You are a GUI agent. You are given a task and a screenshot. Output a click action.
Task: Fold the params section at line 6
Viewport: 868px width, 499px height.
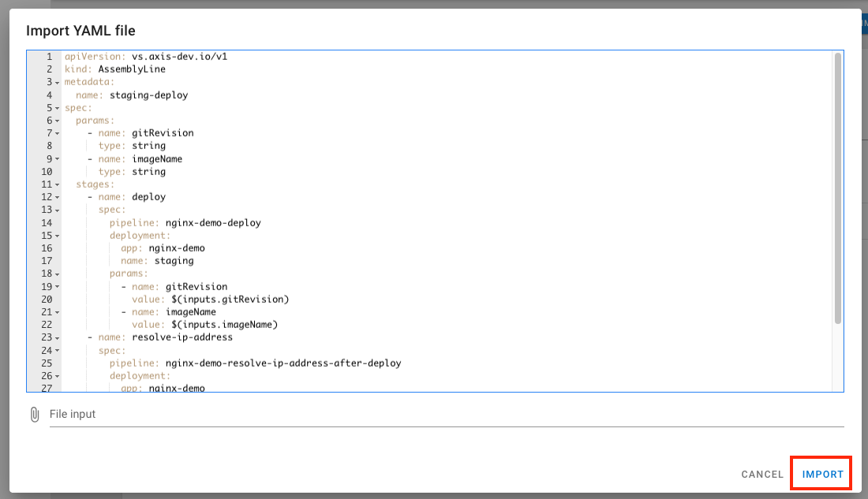point(58,121)
